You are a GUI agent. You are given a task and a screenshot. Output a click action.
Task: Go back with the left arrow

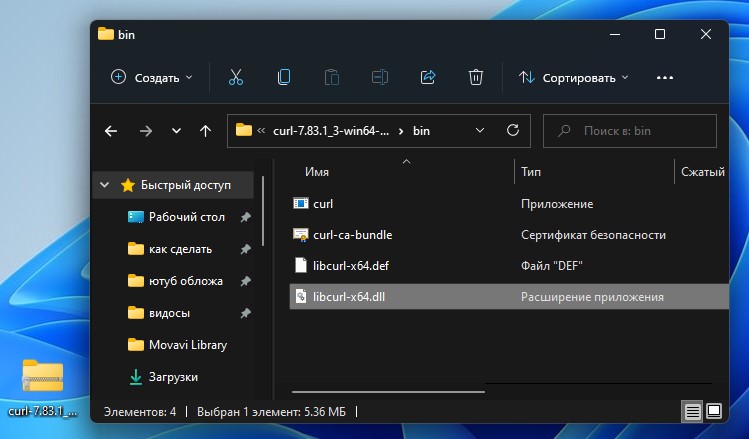coord(111,131)
